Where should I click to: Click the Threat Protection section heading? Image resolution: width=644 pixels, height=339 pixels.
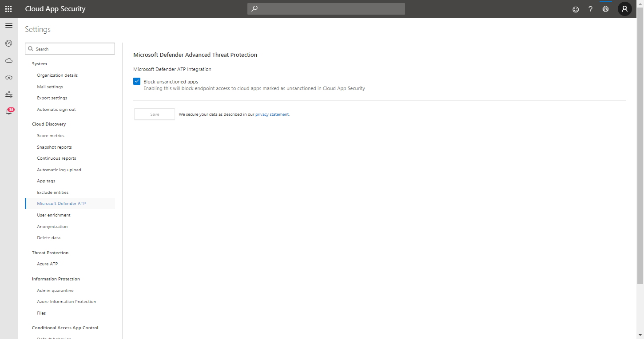pyautogui.click(x=50, y=253)
